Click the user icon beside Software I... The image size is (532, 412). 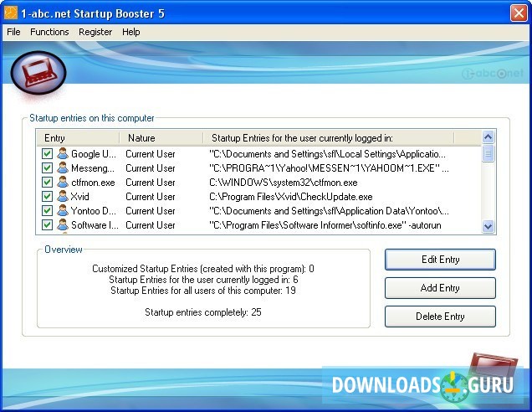click(63, 225)
